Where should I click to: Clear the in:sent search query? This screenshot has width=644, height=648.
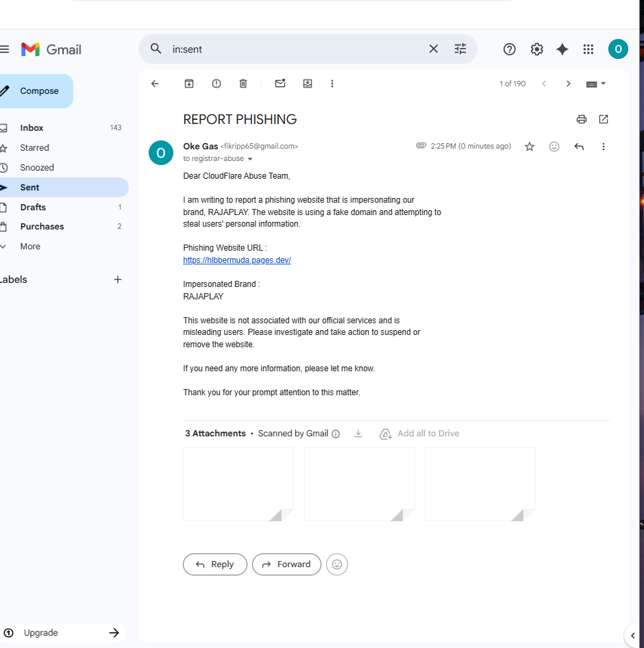click(433, 49)
